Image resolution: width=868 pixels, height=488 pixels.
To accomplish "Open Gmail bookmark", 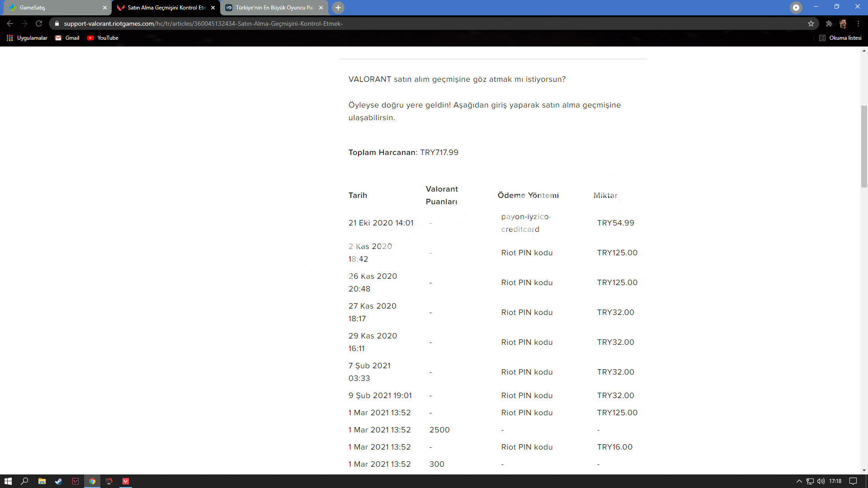I will pos(67,38).
